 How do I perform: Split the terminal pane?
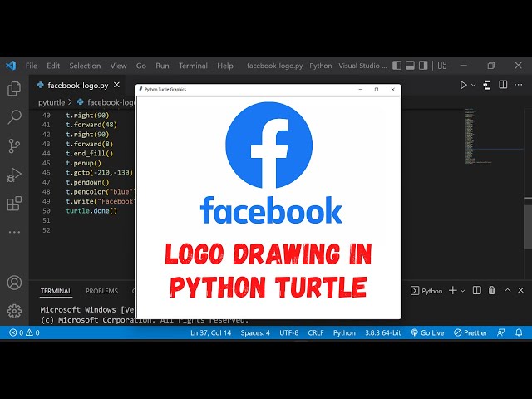[x=476, y=290]
